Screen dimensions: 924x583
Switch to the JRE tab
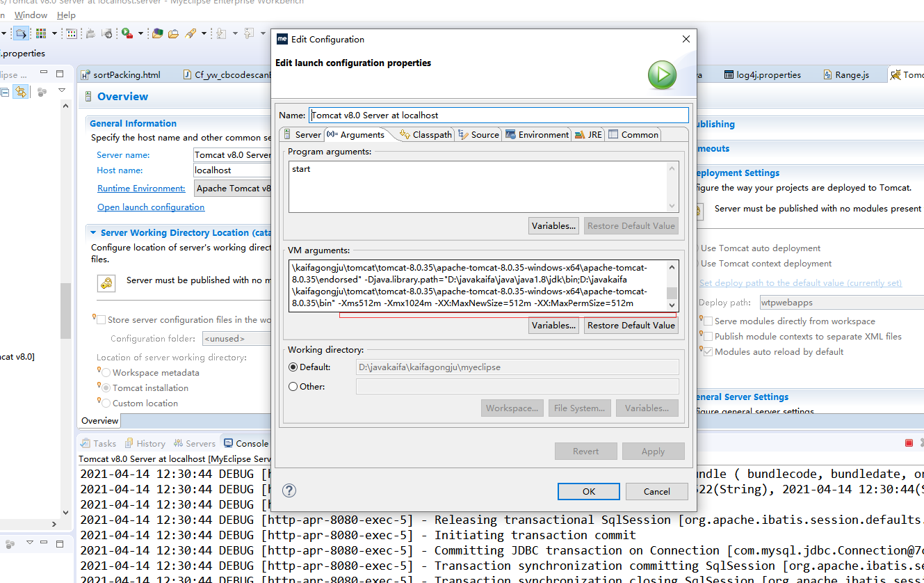pyautogui.click(x=589, y=135)
